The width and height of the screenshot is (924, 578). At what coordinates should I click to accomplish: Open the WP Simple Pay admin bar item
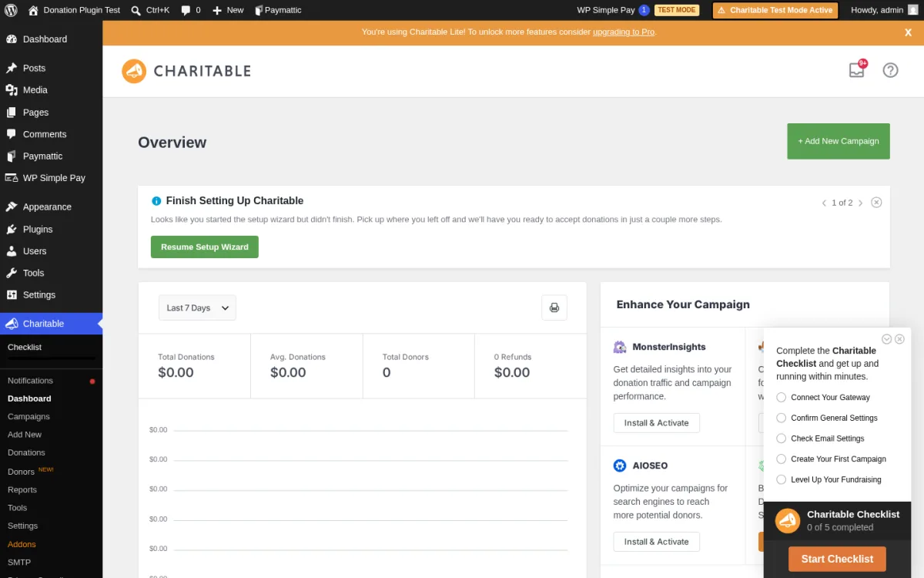point(613,10)
